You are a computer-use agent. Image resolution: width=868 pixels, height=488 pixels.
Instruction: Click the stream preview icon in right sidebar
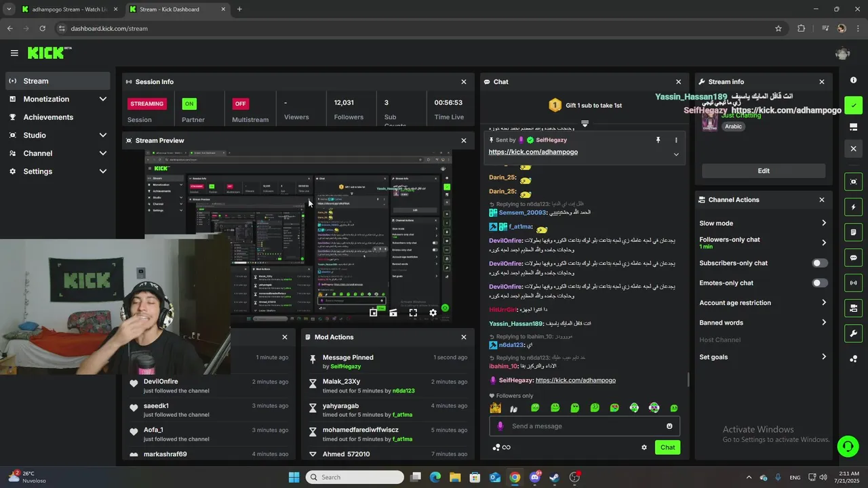click(x=854, y=182)
